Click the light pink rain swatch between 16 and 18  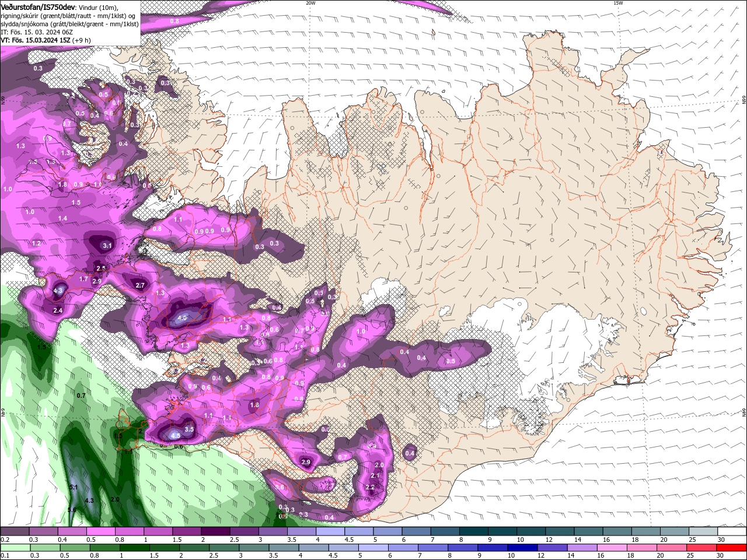[x=612, y=548]
